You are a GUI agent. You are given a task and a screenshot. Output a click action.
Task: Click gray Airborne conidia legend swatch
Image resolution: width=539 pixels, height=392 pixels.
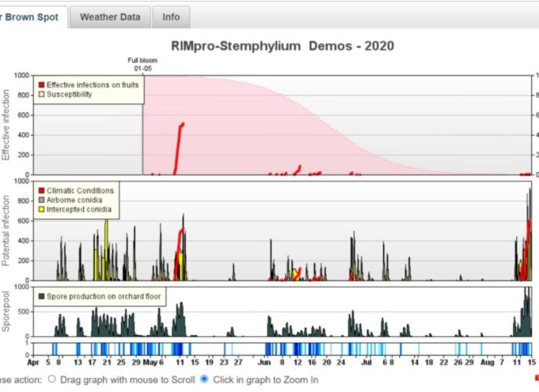pos(42,200)
